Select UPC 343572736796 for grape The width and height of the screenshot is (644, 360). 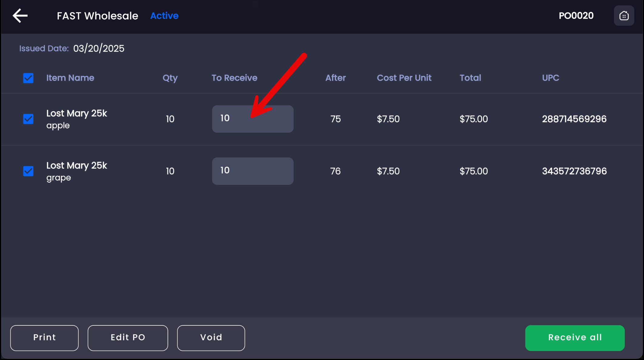[574, 171]
